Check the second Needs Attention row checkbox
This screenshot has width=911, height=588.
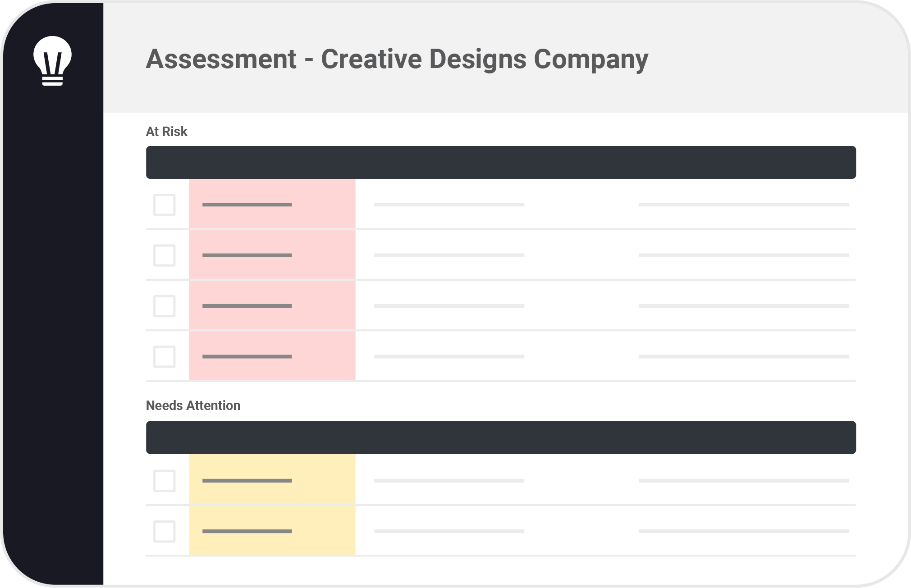(164, 531)
